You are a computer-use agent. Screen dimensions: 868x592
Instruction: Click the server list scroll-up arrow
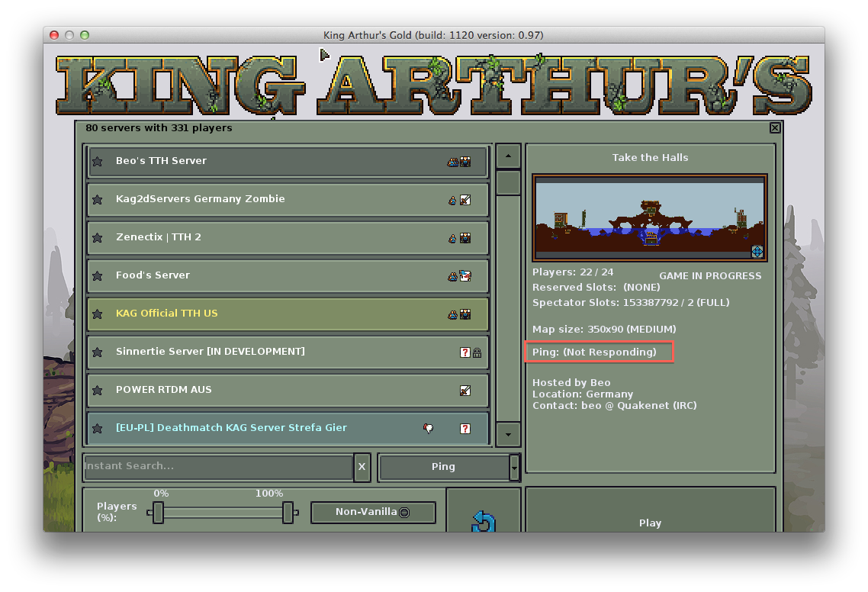tap(508, 156)
